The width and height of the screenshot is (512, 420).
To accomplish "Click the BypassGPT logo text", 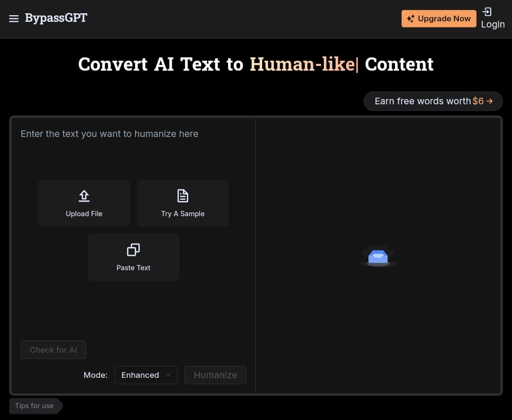I will click(56, 18).
